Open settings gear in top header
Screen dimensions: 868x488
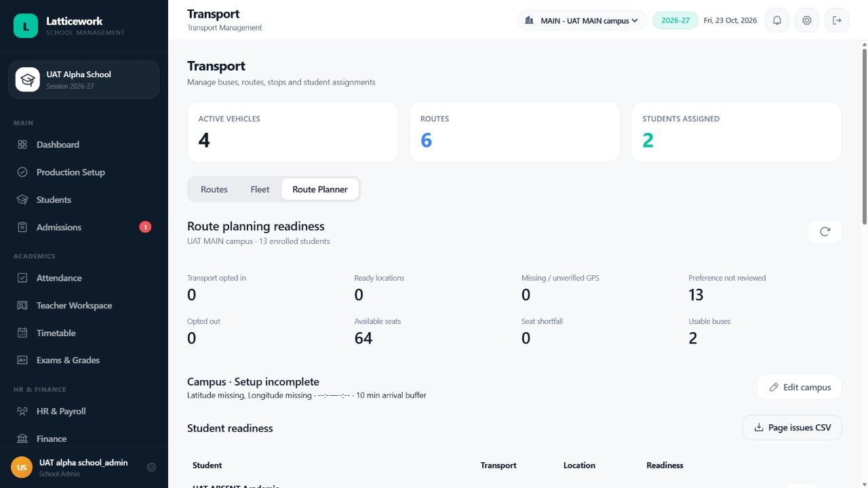pos(807,20)
